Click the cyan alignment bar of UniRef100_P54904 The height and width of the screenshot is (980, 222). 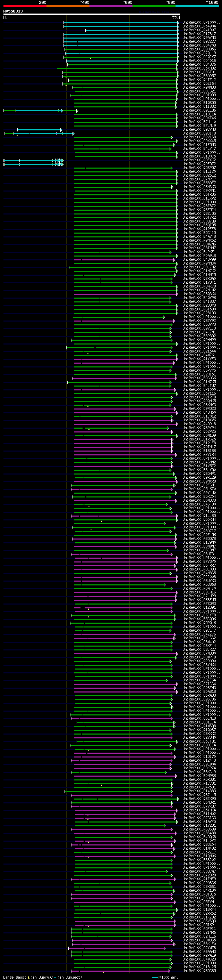(121, 26)
